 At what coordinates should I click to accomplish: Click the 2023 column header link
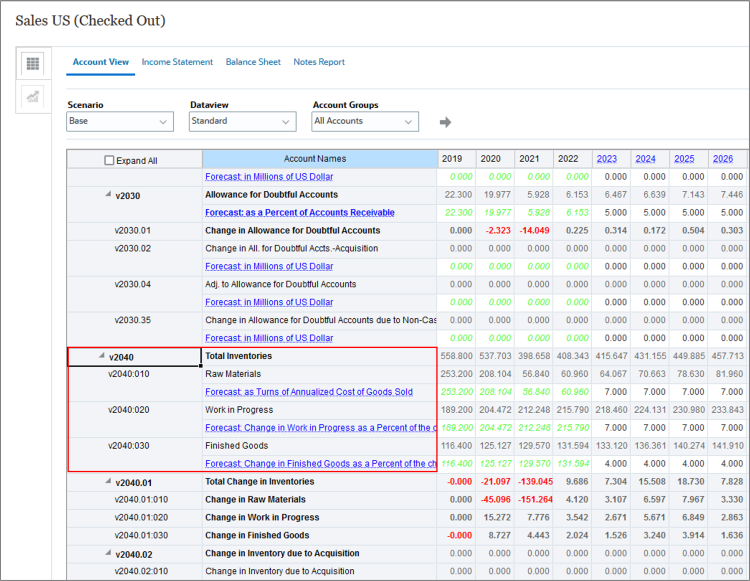(x=606, y=159)
